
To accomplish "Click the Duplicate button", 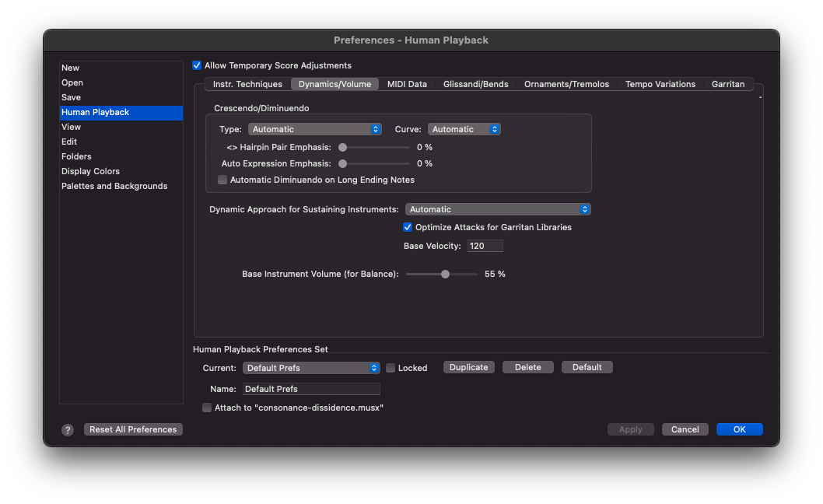I will (x=469, y=367).
